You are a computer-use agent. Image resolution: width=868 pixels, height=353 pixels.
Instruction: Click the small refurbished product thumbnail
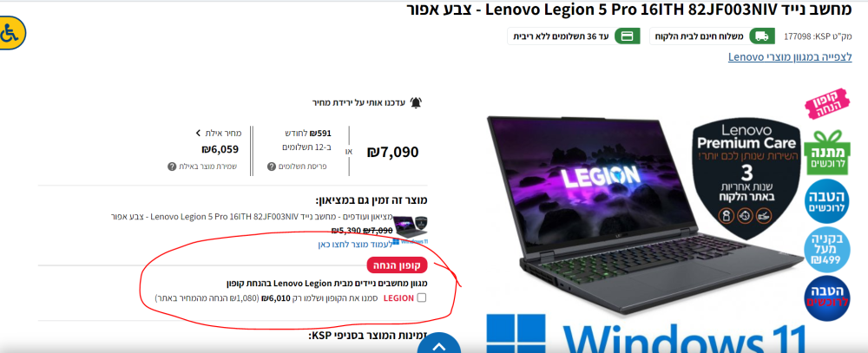point(412,226)
